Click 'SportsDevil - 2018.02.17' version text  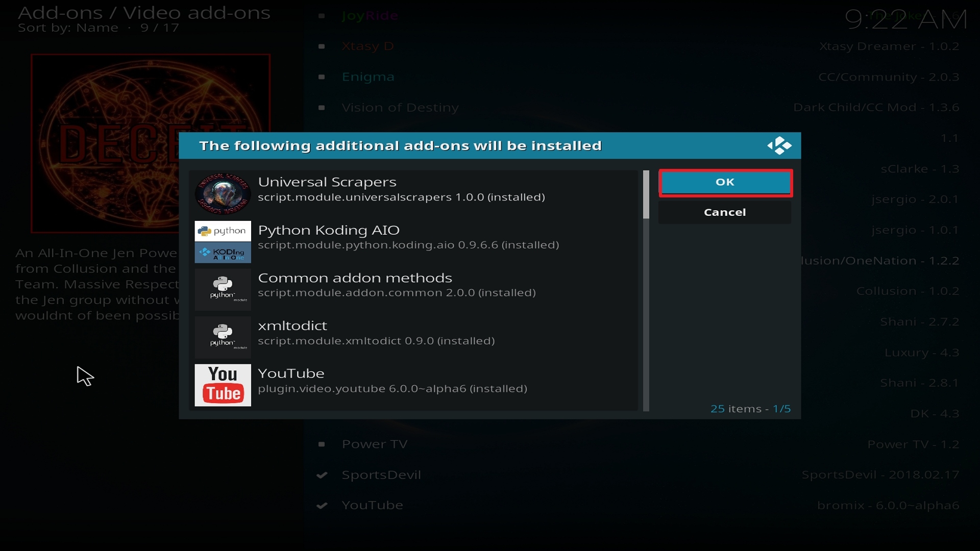pos(880,475)
